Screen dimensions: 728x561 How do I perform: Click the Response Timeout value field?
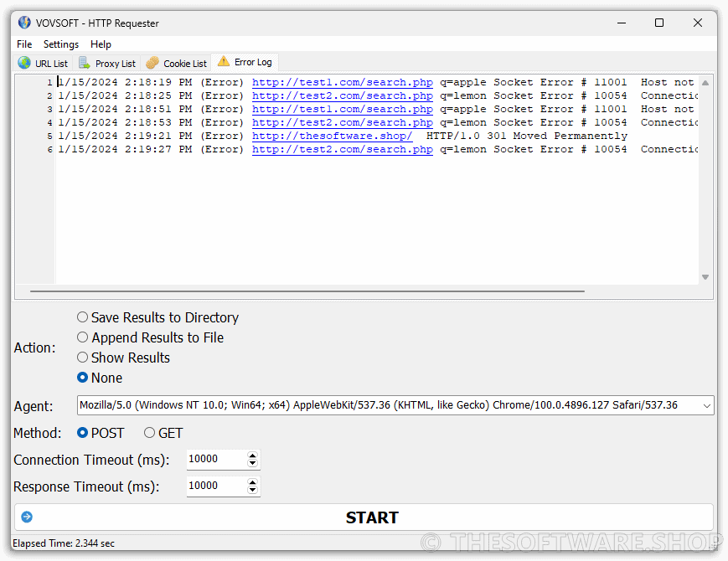coord(217,486)
